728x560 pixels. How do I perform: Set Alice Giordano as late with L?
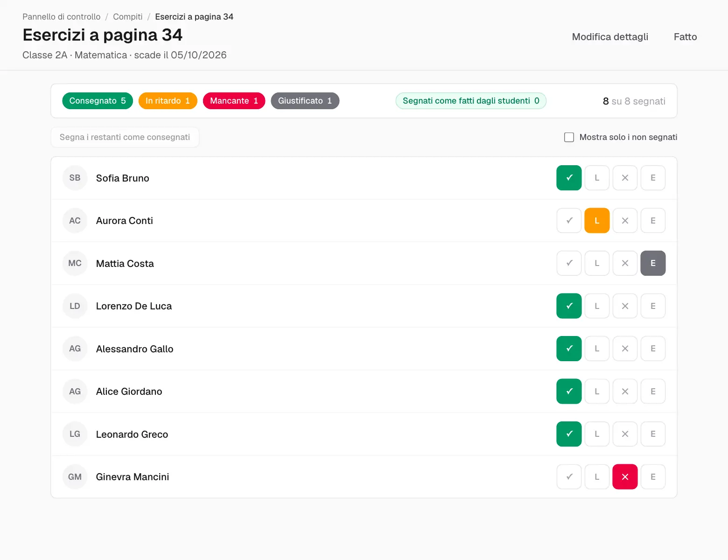tap(597, 391)
